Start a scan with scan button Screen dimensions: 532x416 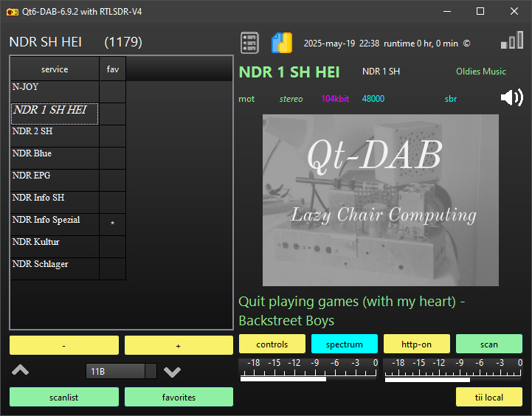click(489, 344)
